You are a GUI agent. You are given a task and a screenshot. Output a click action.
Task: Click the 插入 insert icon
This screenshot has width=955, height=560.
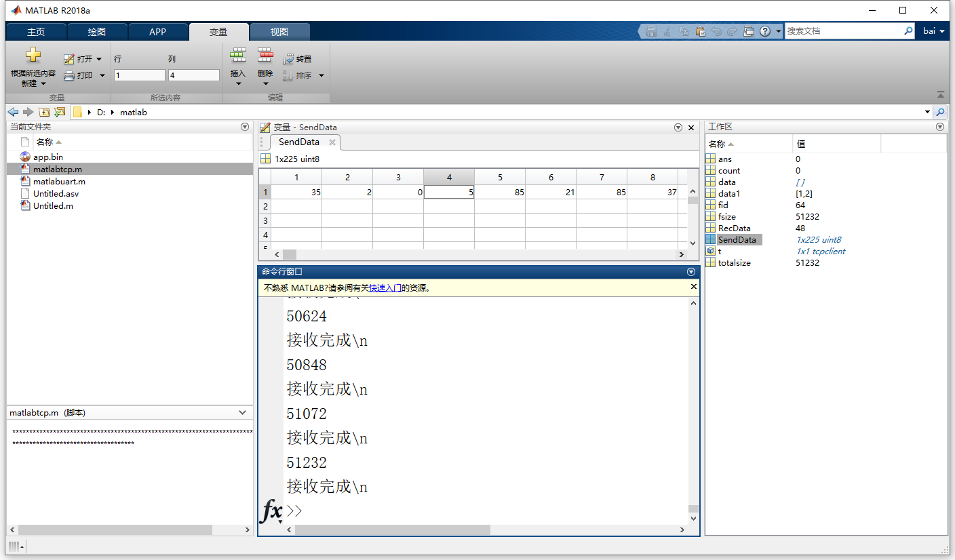tap(238, 56)
